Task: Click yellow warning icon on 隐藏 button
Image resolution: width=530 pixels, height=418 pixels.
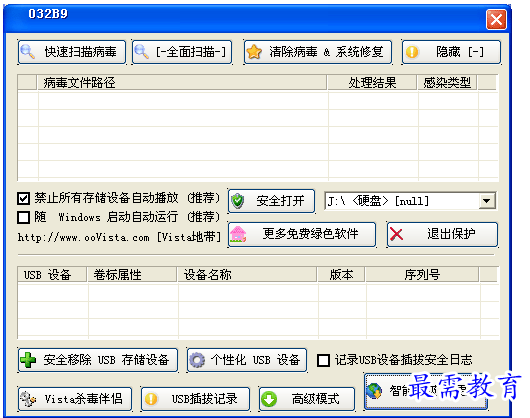Action: click(x=412, y=52)
